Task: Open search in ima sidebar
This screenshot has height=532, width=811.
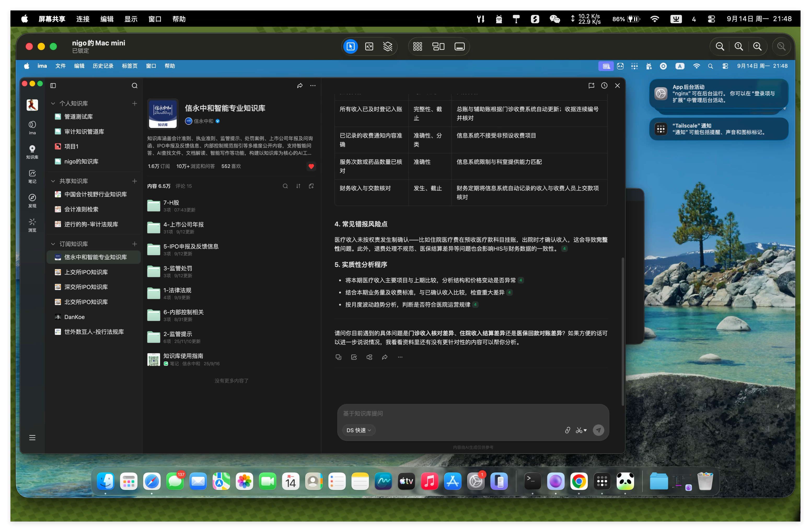Action: click(x=135, y=85)
